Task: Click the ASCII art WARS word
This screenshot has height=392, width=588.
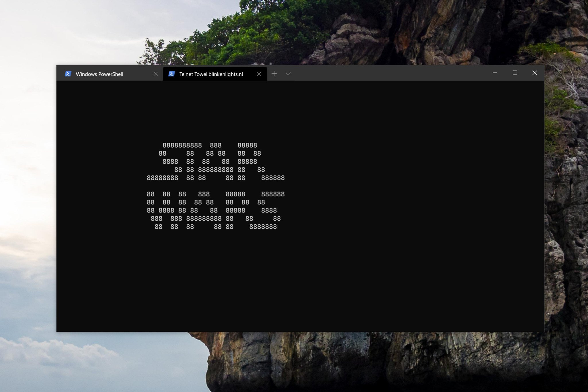Action: (x=215, y=210)
